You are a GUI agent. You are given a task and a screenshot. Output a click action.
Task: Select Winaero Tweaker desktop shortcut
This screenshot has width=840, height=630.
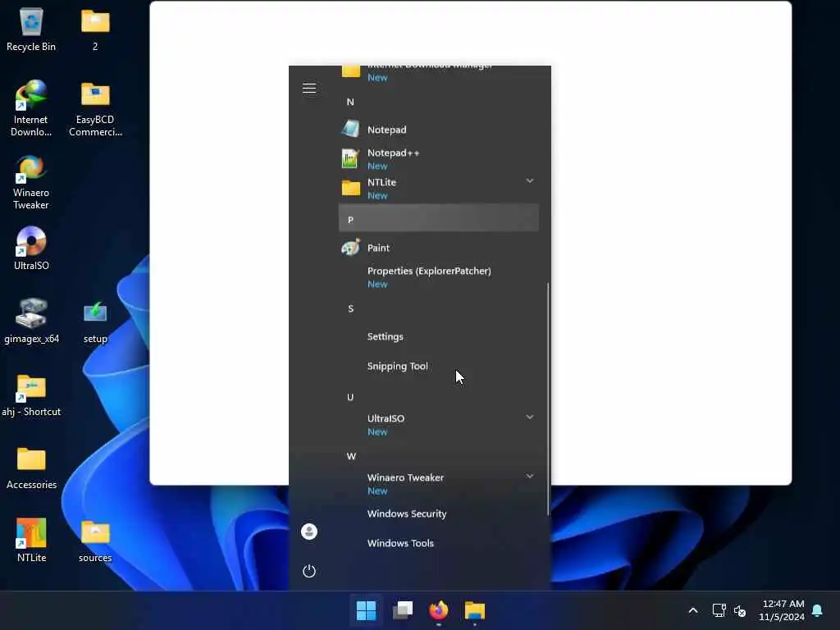31,182
